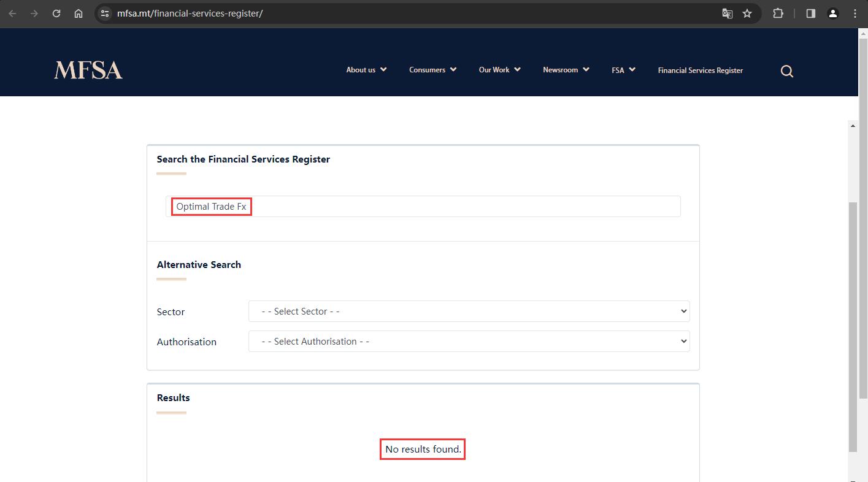Expand the Select Authorisation dropdown
This screenshot has height=482, width=868.
[x=469, y=341]
